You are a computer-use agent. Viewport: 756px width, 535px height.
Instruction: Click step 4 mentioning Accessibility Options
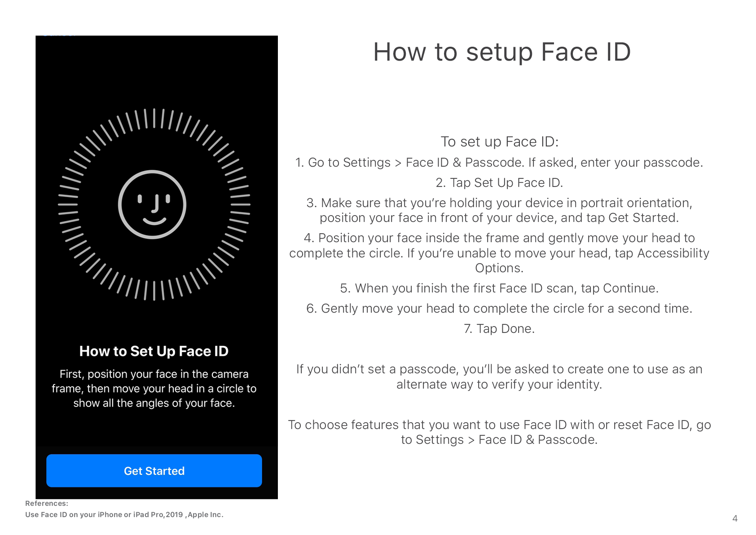499,253
